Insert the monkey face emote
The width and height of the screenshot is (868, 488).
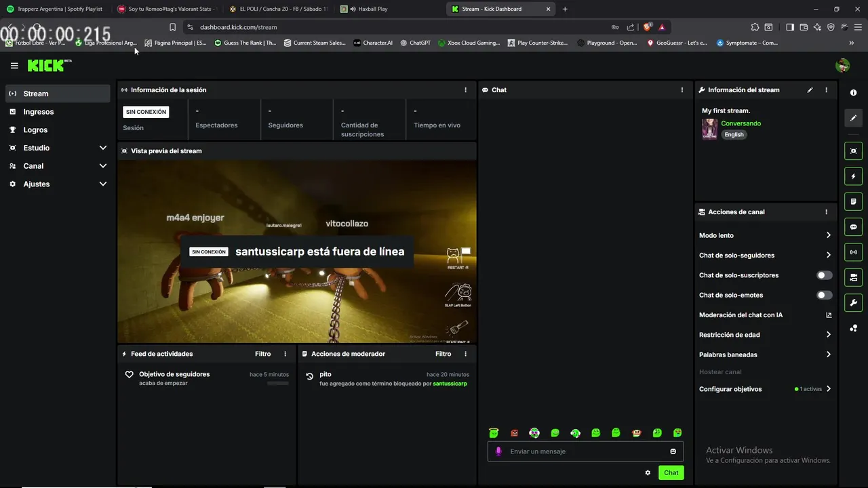(636, 432)
